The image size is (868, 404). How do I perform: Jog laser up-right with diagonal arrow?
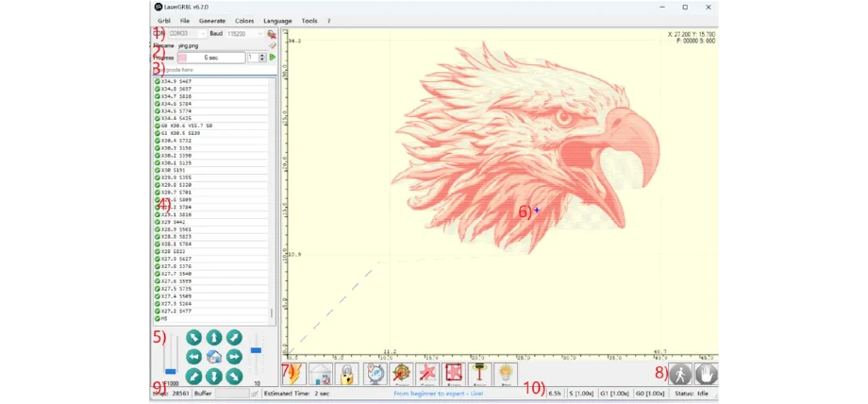[x=234, y=337]
